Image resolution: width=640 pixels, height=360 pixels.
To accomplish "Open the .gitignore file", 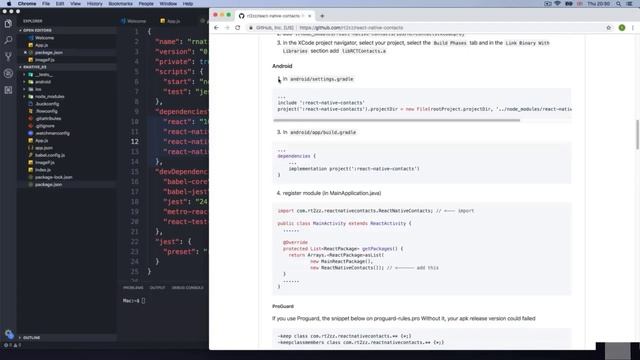I will [x=45, y=126].
